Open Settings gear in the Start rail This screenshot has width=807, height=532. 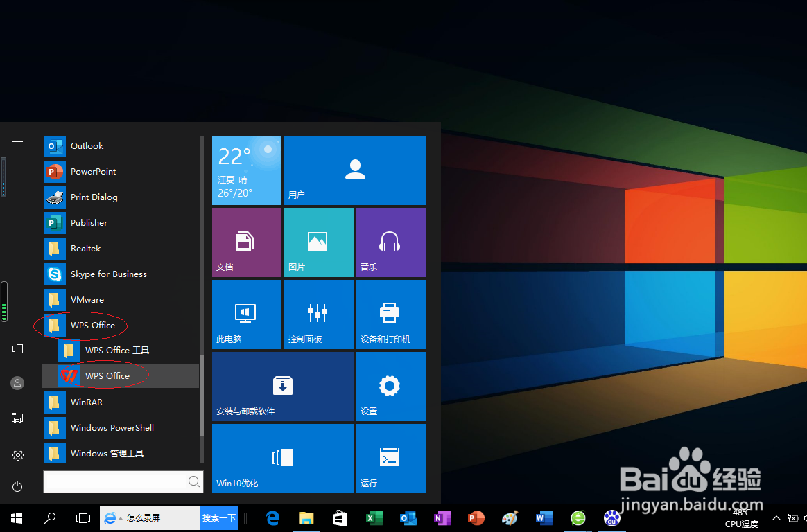[x=17, y=455]
